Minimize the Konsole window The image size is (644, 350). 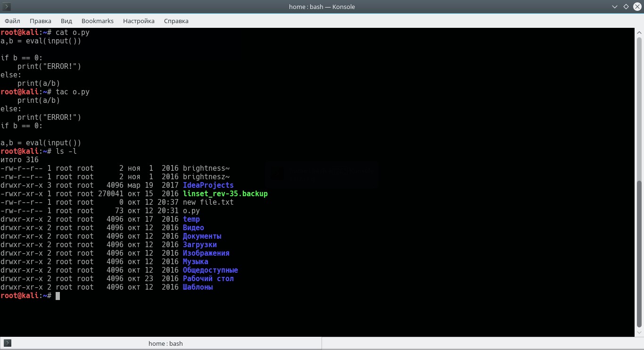pos(615,7)
